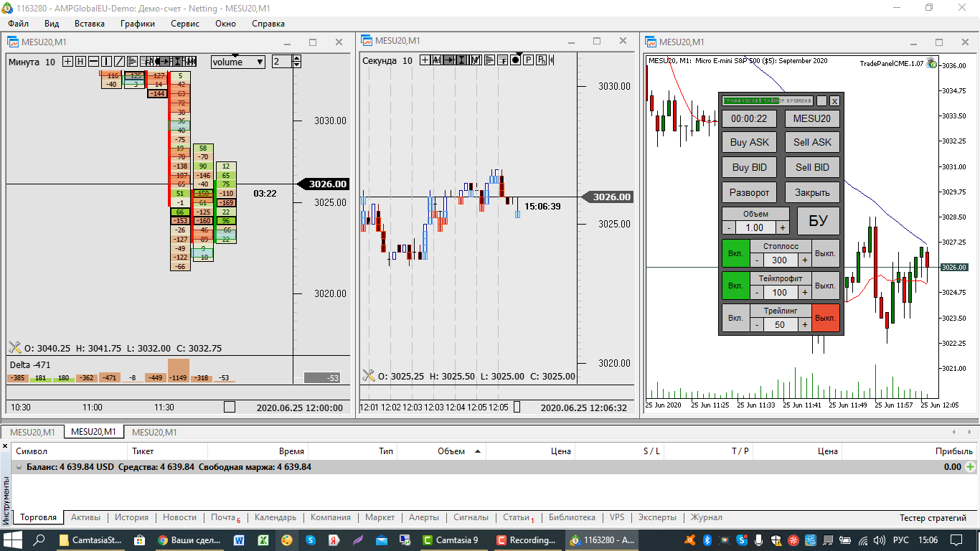
Task: Click the Sell ASK button
Action: pos(812,142)
